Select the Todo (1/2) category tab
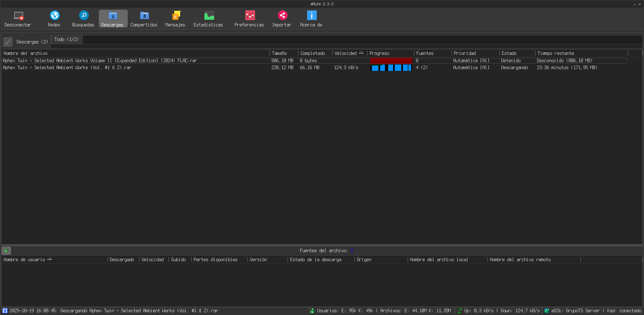This screenshot has width=644, height=315. pos(66,40)
